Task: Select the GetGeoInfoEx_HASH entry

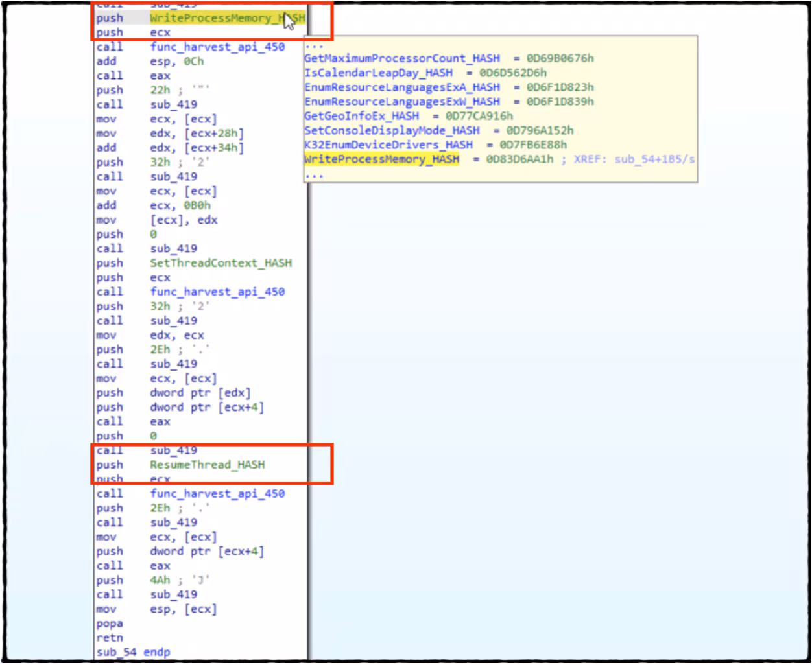Action: 361,116
